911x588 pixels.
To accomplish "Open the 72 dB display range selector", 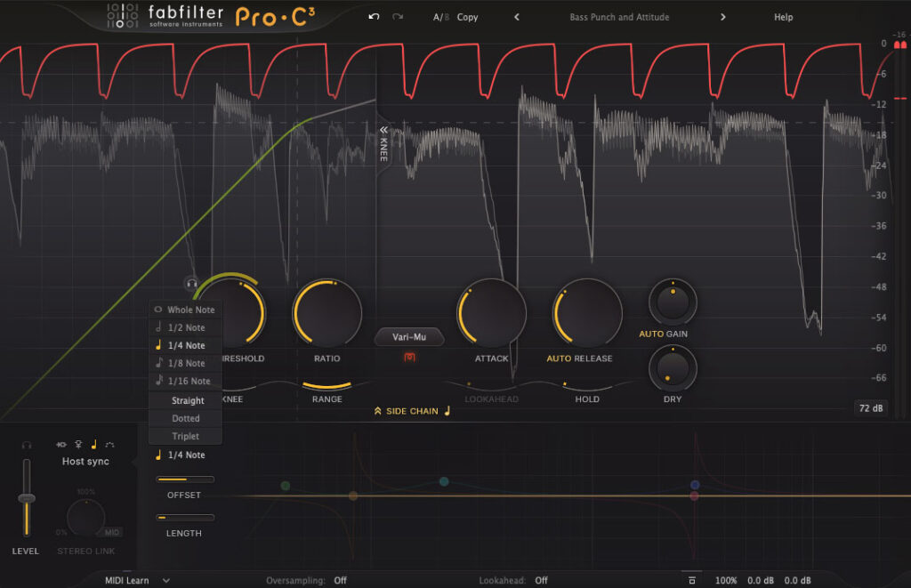I will pos(871,408).
